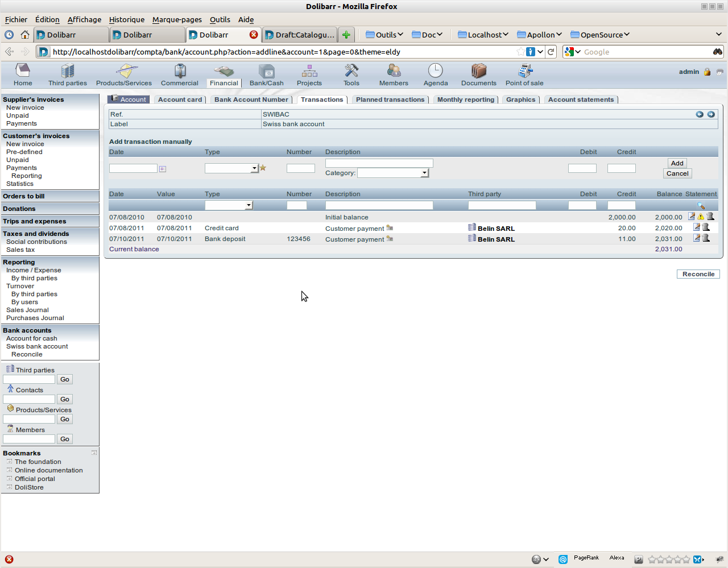728x568 pixels.
Task: Open the Category dropdown
Action: pyautogui.click(x=392, y=173)
